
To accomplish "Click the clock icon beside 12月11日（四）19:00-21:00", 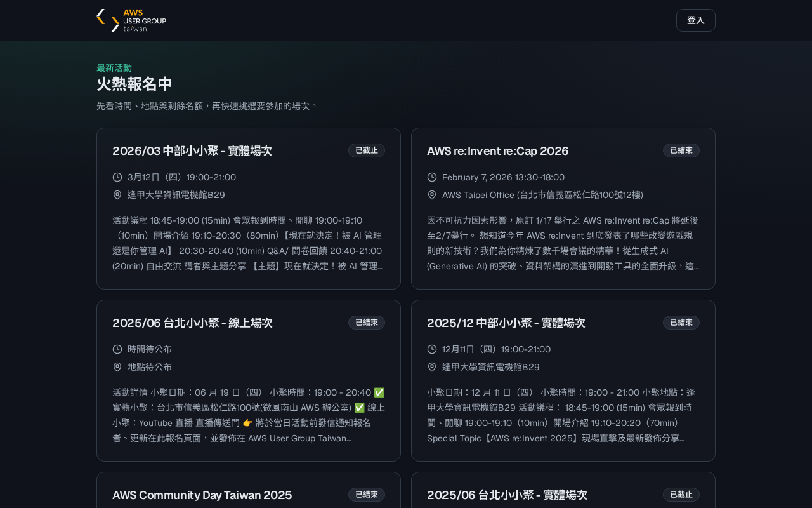I will [432, 349].
